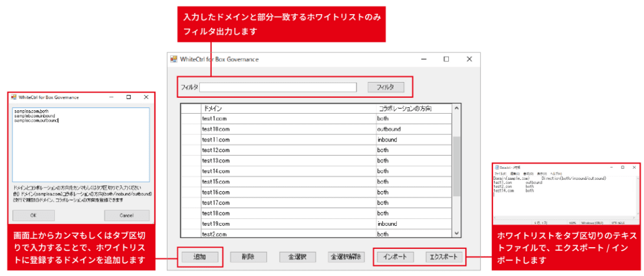This screenshot has height=276, width=644.
Task: Click the コラボレーションの方向 column header
Action: point(413,109)
